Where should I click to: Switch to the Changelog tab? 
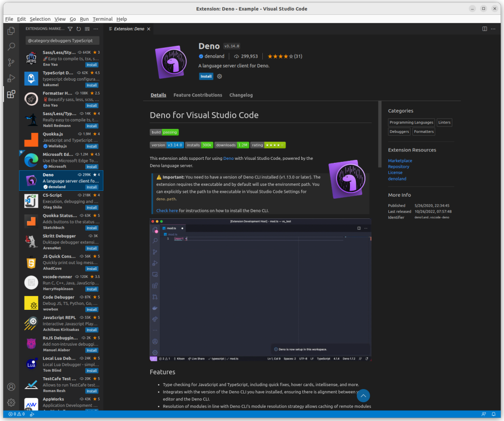tap(241, 95)
